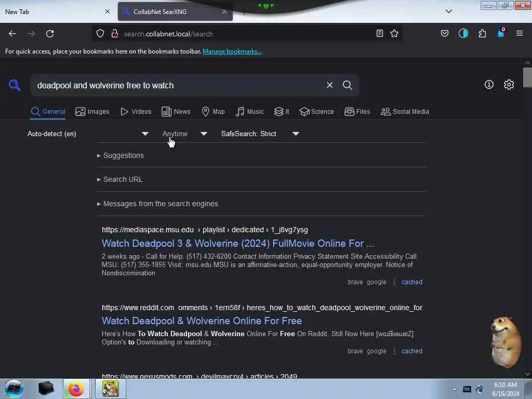Select the Images search category
This screenshot has width=532, height=399.
tap(92, 111)
